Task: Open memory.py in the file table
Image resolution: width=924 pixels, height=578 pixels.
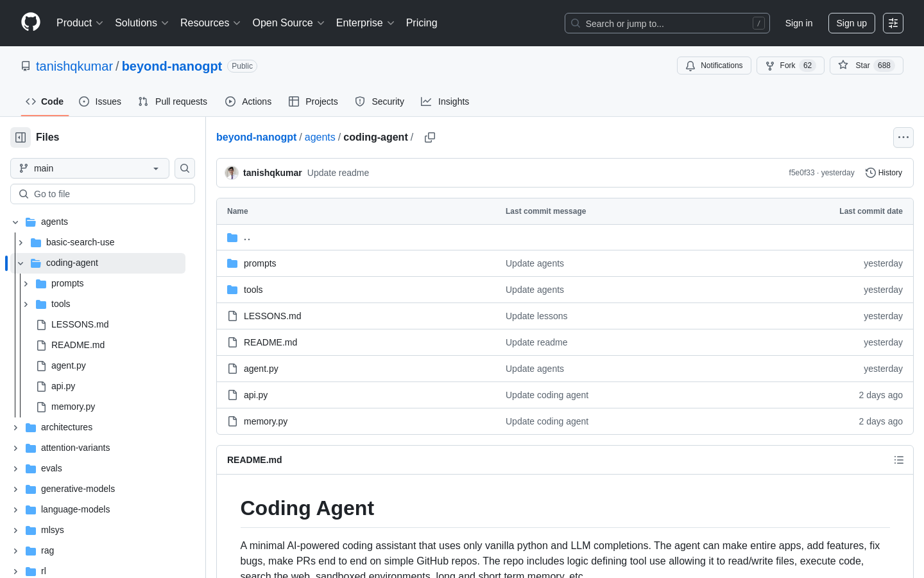Action: 266,421
